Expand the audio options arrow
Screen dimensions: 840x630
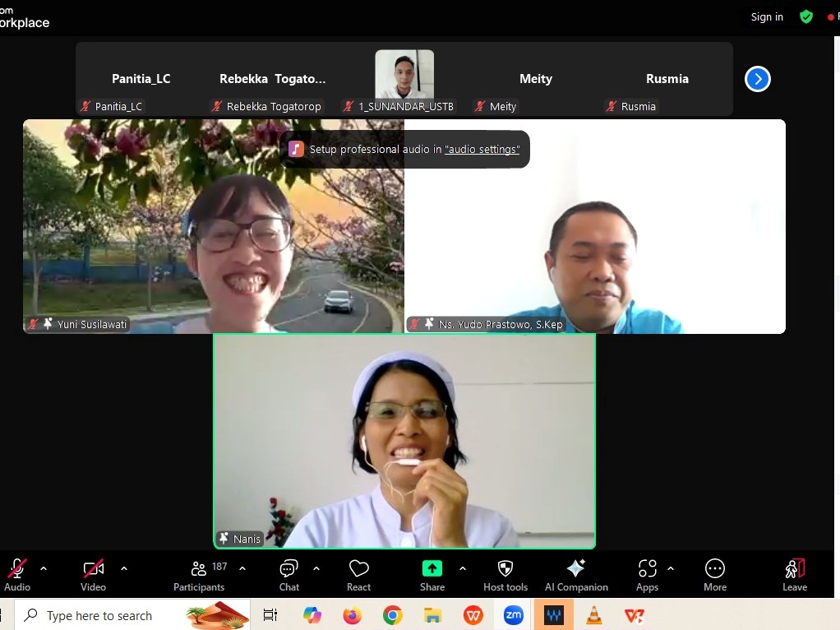(44, 568)
